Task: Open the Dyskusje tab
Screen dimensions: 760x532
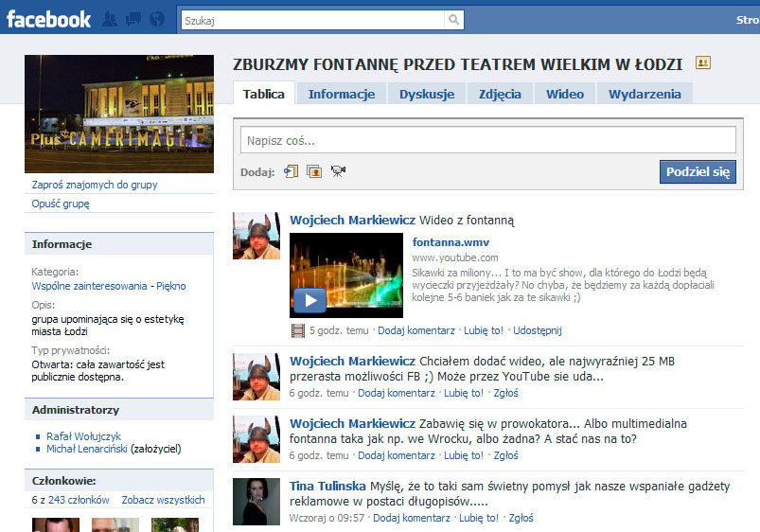Action: pyautogui.click(x=427, y=94)
